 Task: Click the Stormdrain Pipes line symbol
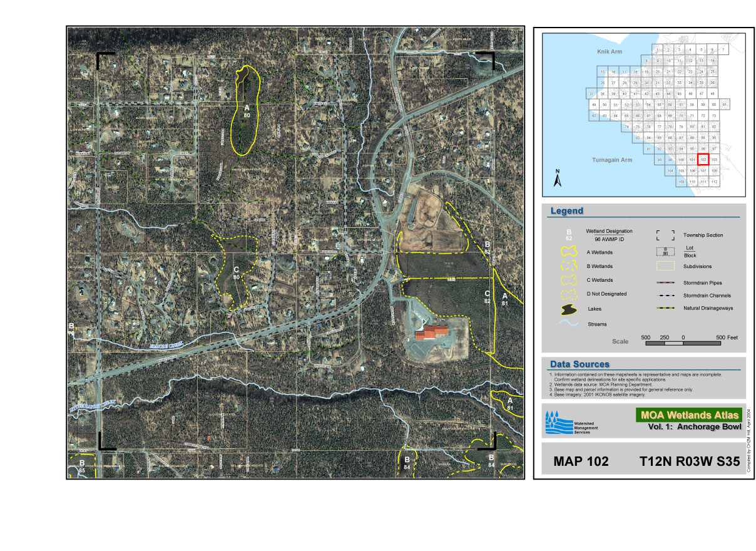click(665, 282)
